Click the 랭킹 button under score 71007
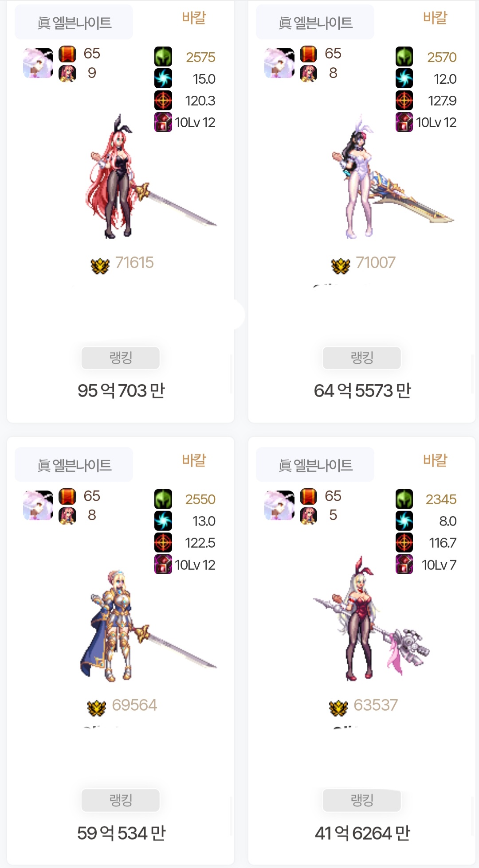 click(x=362, y=358)
